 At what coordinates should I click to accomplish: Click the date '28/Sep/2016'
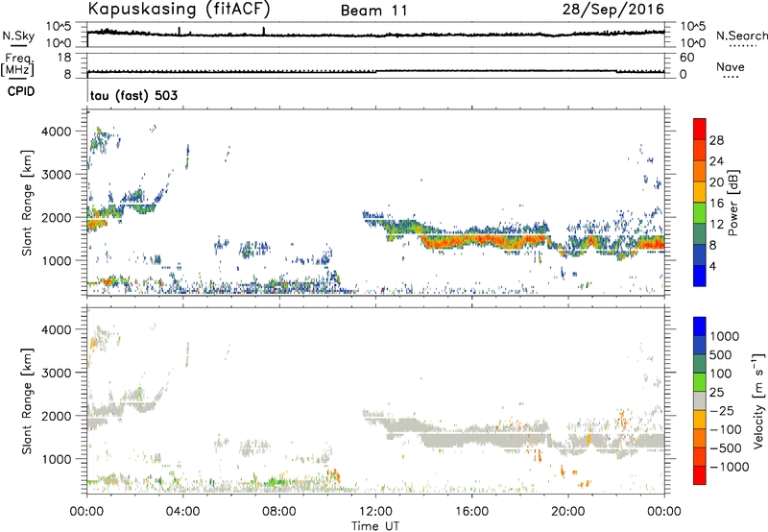point(612,10)
